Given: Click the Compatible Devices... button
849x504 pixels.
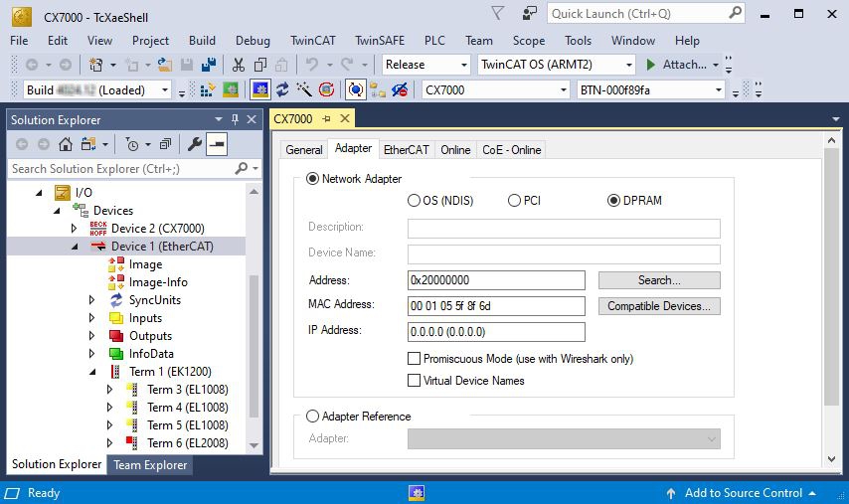Looking at the screenshot, I should click(x=659, y=306).
